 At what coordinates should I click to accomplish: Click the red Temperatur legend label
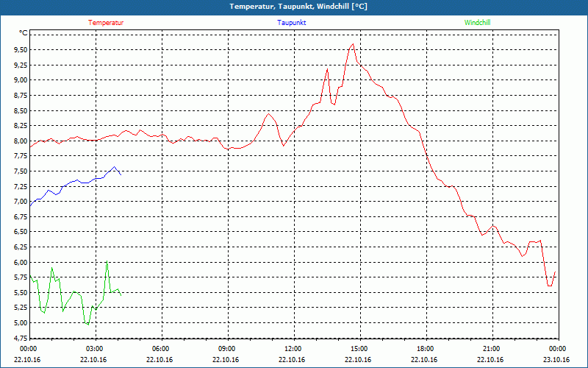(x=106, y=23)
